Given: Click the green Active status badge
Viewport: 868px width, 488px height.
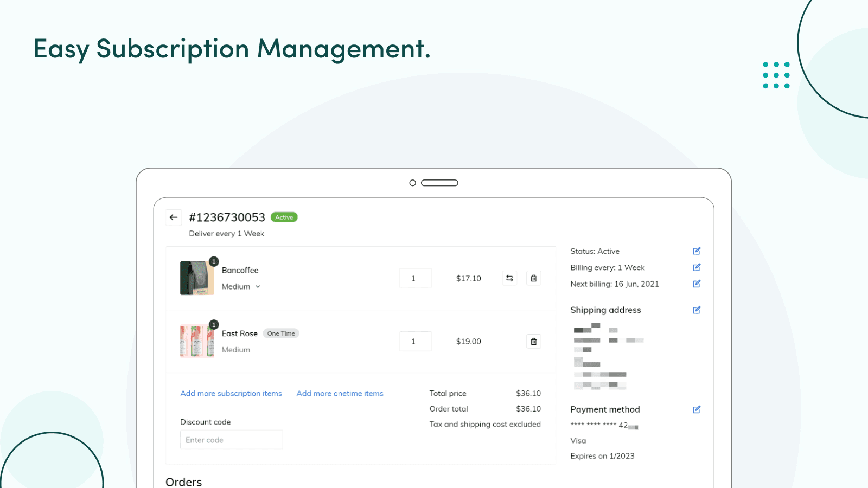Looking at the screenshot, I should point(284,217).
